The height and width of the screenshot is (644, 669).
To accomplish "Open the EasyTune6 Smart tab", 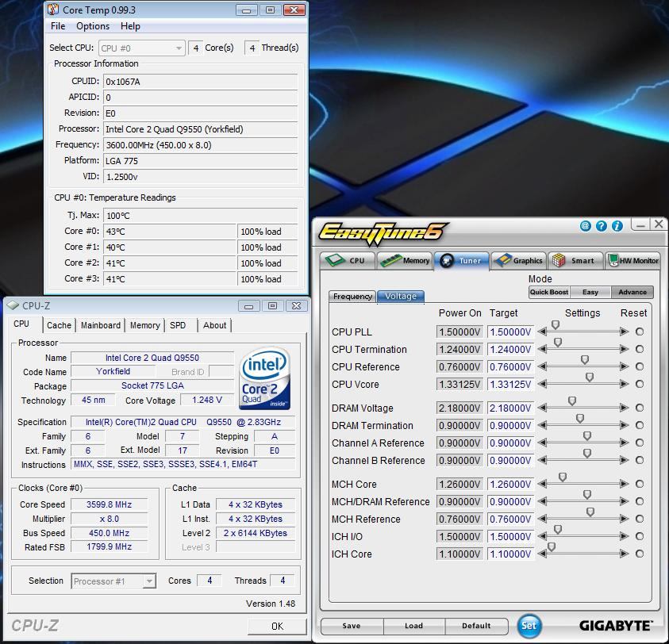I will pyautogui.click(x=575, y=260).
